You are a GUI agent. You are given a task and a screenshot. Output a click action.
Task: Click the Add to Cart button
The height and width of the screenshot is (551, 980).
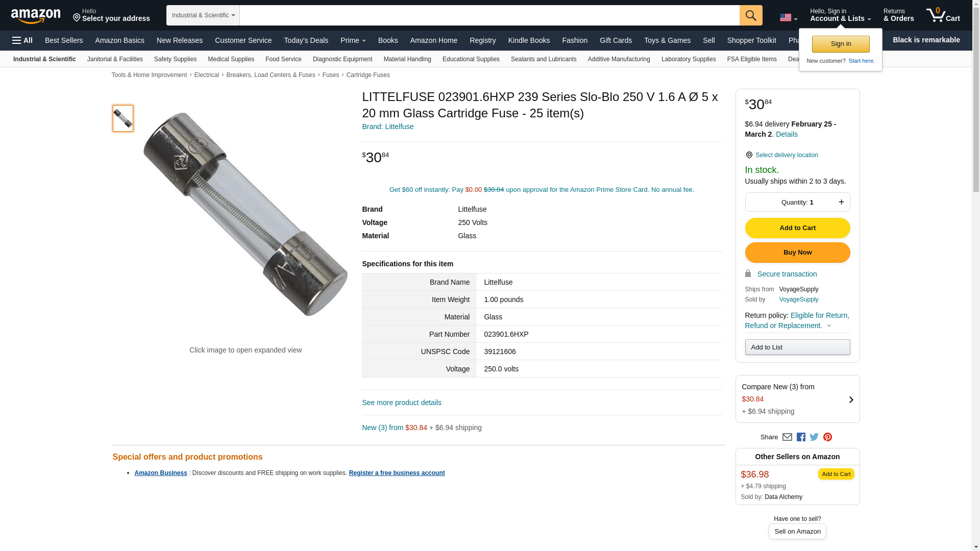797,228
